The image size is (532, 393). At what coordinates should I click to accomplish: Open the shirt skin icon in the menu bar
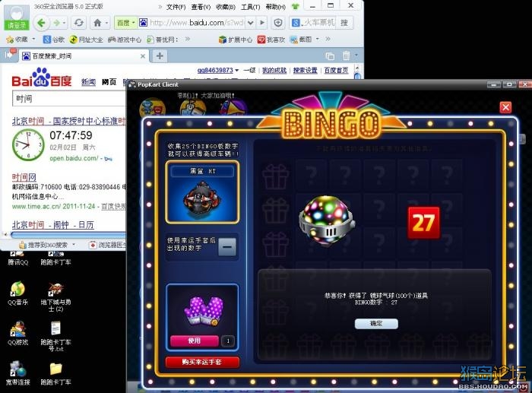click(x=295, y=6)
